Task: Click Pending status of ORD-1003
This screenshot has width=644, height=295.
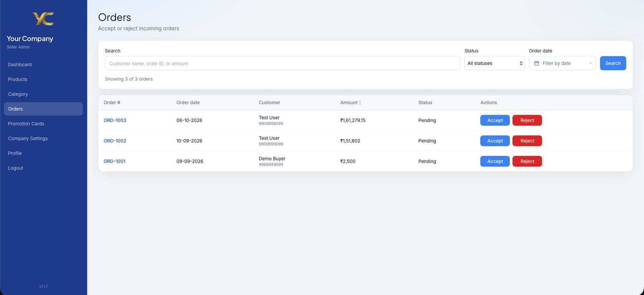Action: [x=427, y=120]
